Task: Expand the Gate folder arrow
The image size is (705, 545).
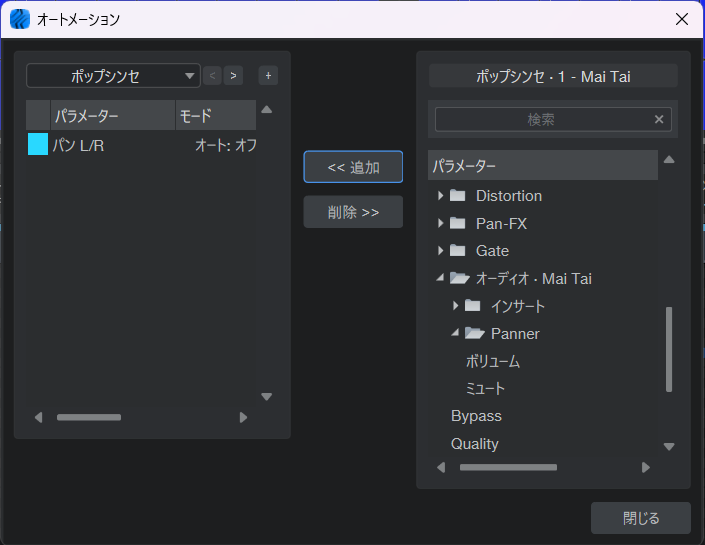Action: pyautogui.click(x=440, y=250)
